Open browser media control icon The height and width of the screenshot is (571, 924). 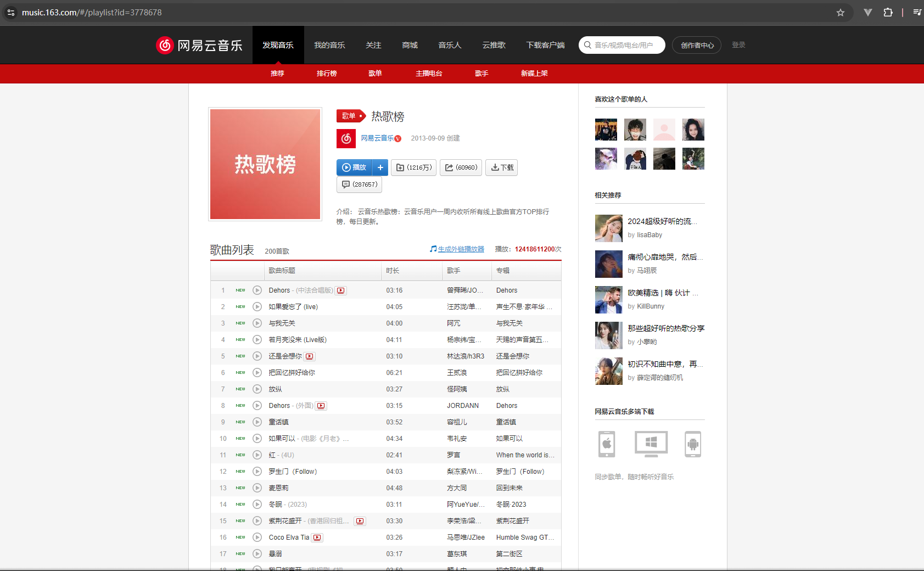[x=917, y=12]
